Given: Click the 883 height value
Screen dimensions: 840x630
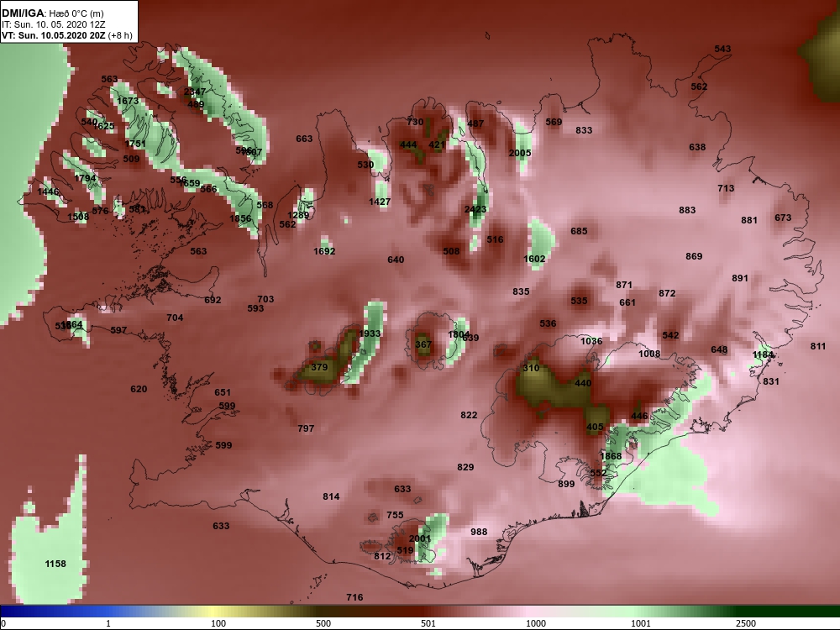Looking at the screenshot, I should click(687, 210).
